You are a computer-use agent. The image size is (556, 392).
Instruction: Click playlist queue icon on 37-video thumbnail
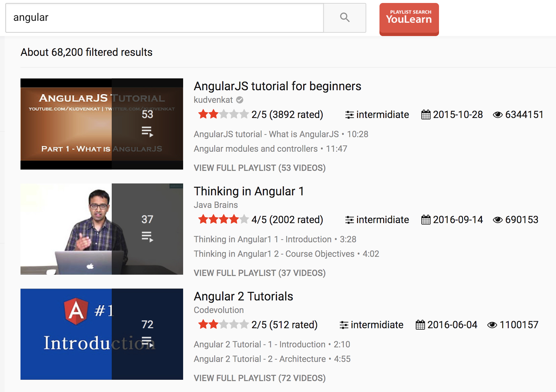[x=147, y=237]
